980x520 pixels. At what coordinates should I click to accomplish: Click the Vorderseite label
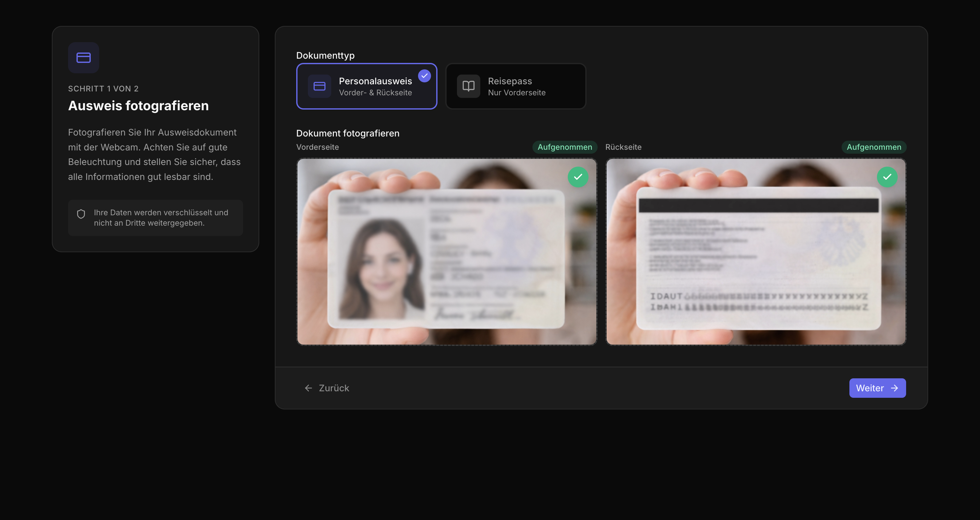(x=317, y=147)
